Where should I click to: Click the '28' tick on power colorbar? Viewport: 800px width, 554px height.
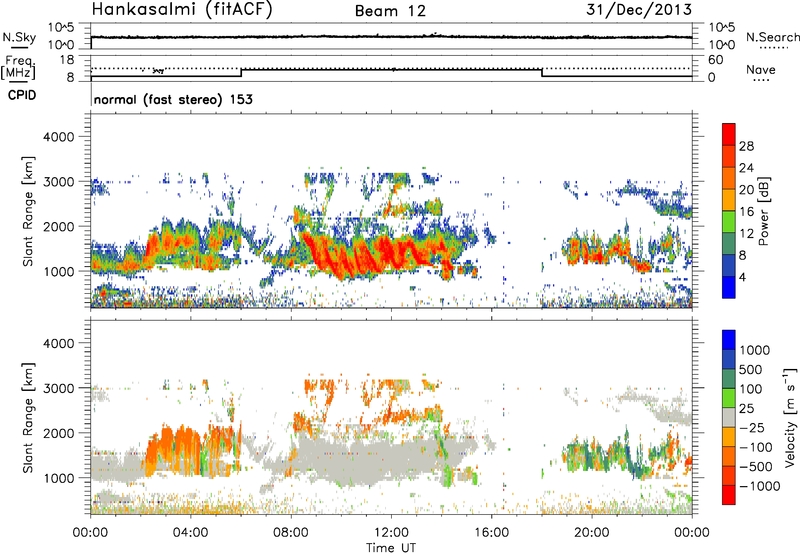point(746,146)
